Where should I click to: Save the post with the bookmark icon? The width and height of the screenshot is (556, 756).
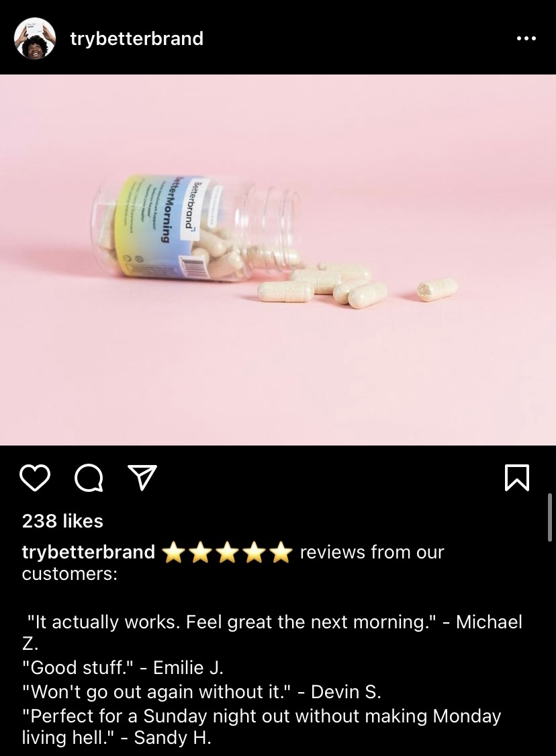pos(517,478)
